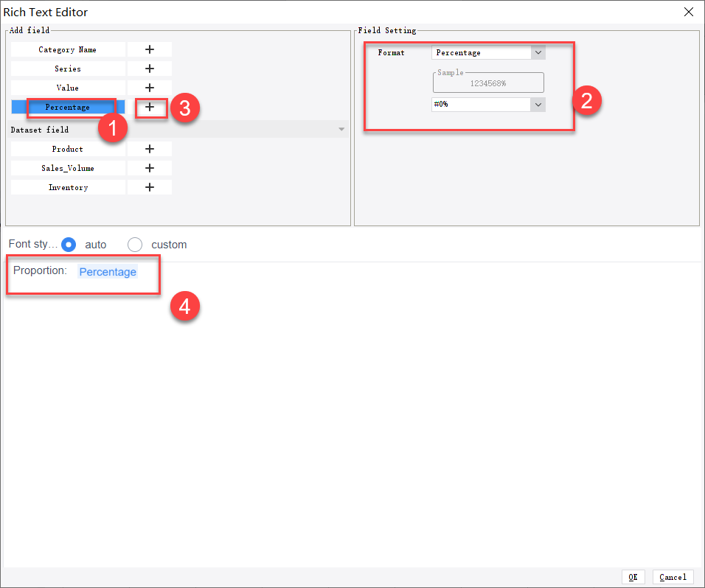Add the Inventory field with plus
This screenshot has height=588, width=705.
[149, 187]
